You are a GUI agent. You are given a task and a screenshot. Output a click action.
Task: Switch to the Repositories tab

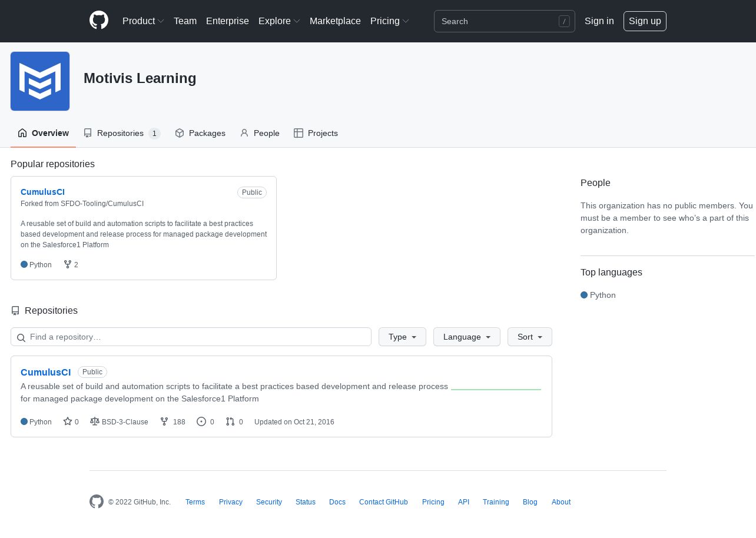pyautogui.click(x=122, y=133)
